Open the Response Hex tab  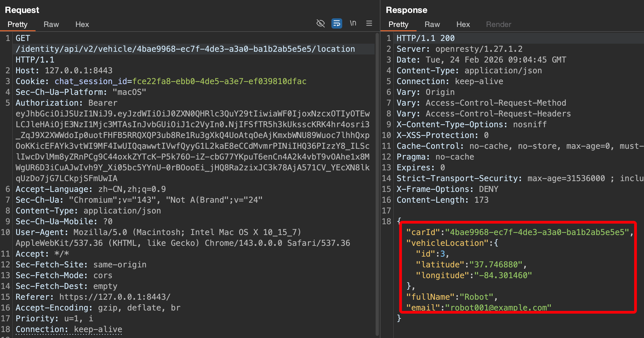463,25
